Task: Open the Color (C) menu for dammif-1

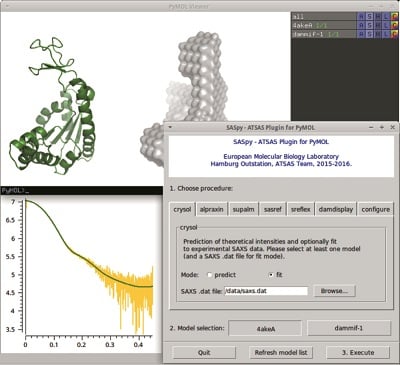Action: tap(394, 34)
